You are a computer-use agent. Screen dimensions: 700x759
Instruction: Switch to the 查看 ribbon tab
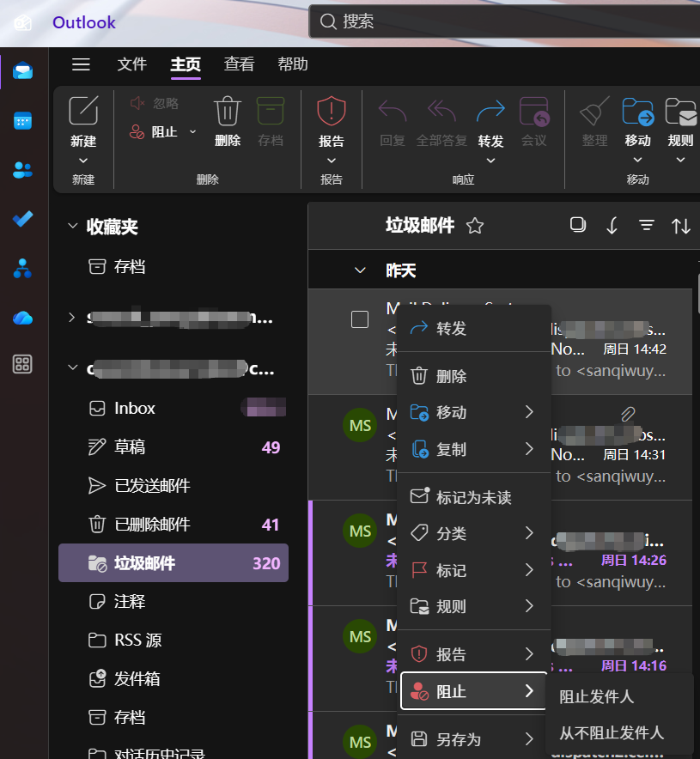pos(239,64)
